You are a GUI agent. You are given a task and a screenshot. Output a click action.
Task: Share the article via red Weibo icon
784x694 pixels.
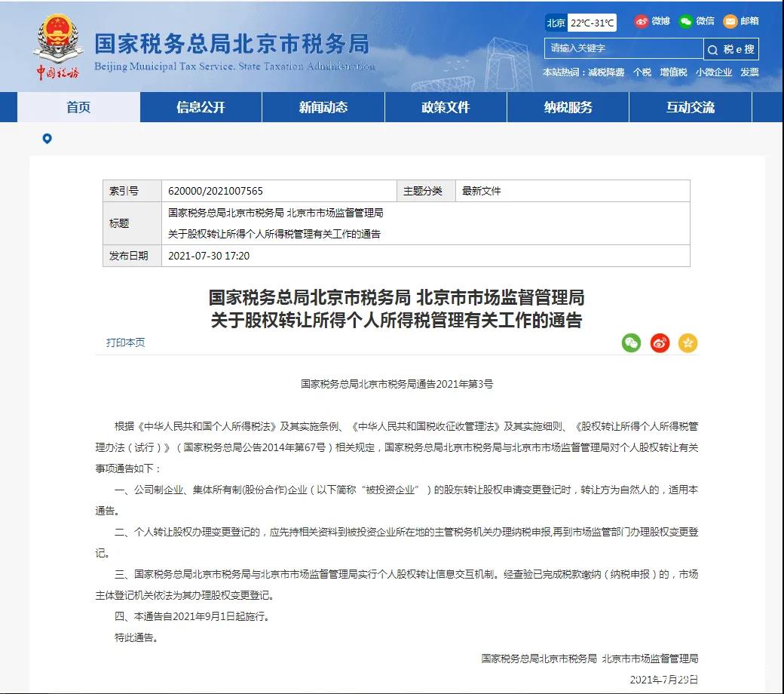point(660,343)
